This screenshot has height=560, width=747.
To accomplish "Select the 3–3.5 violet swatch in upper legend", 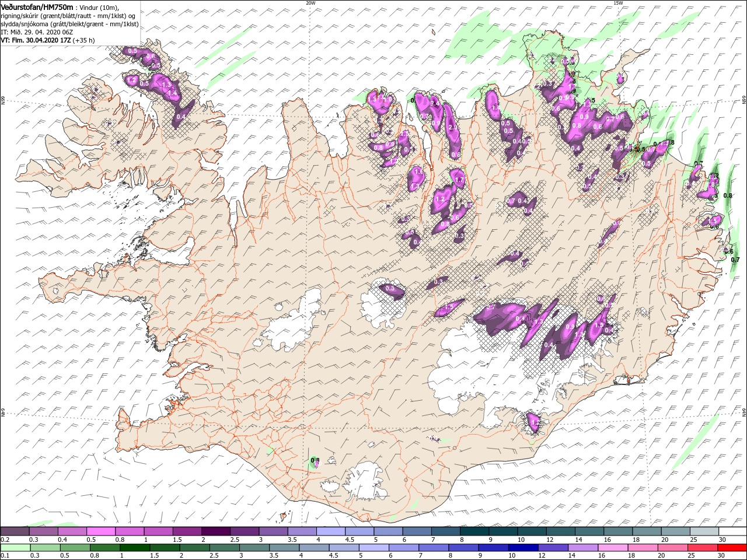I will [273, 531].
